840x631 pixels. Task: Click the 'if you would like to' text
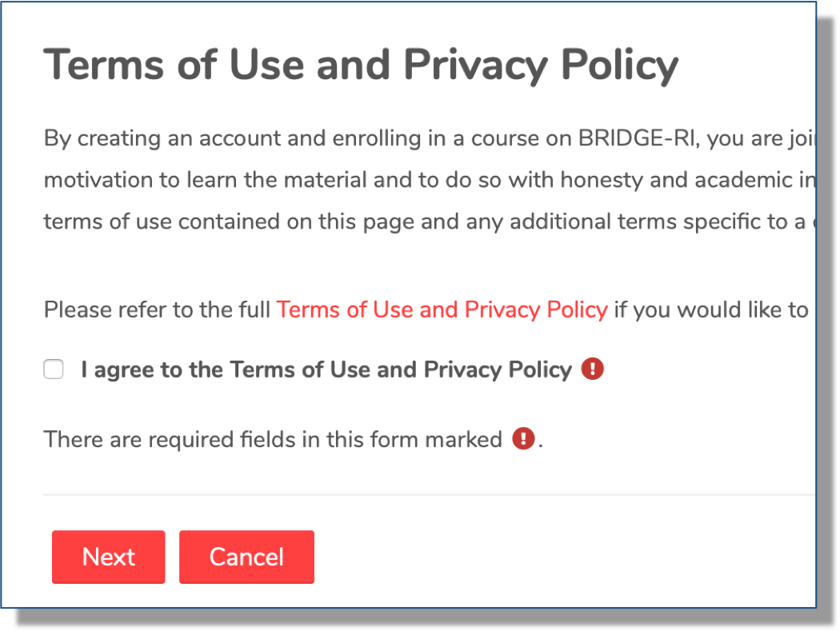pyautogui.click(x=711, y=310)
